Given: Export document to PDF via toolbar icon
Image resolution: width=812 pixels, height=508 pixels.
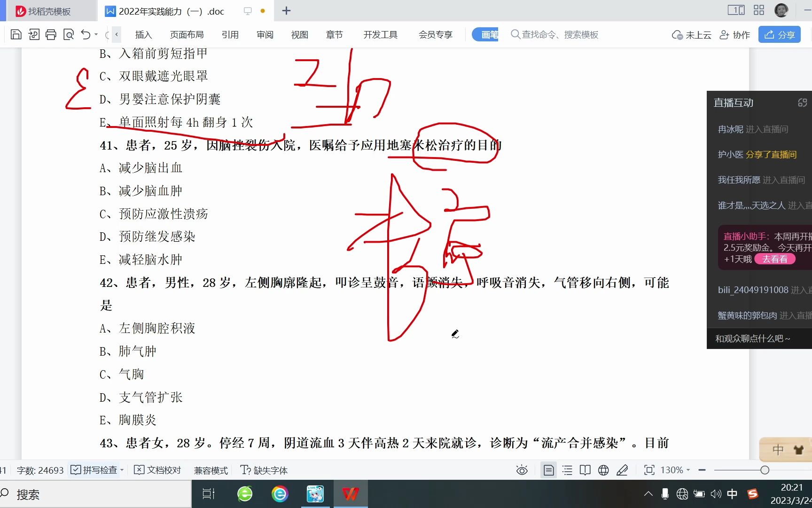Looking at the screenshot, I should tap(33, 34).
